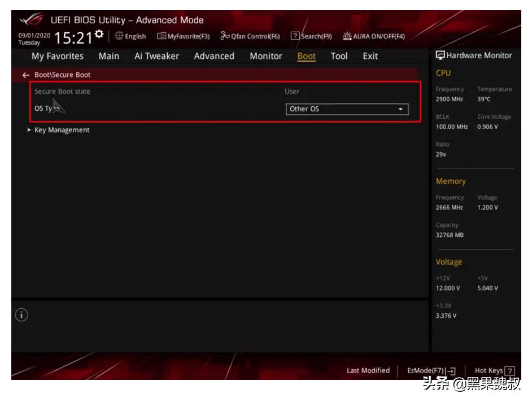Click the BCLK value 100.00 MHz

(x=452, y=127)
